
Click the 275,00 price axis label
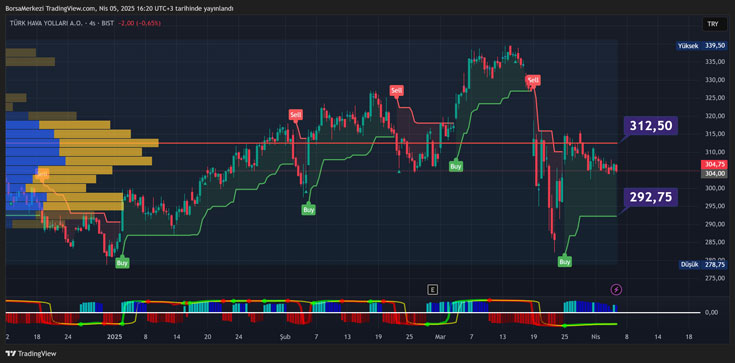pyautogui.click(x=715, y=279)
